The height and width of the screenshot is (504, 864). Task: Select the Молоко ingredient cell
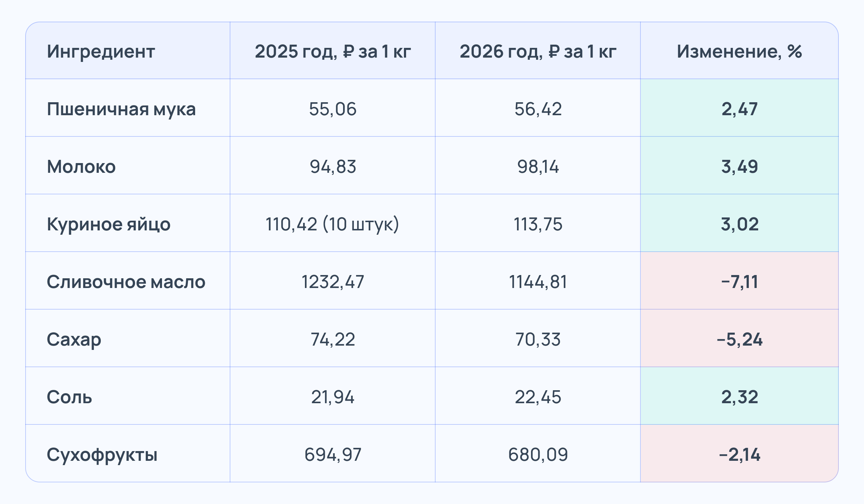[x=81, y=166]
